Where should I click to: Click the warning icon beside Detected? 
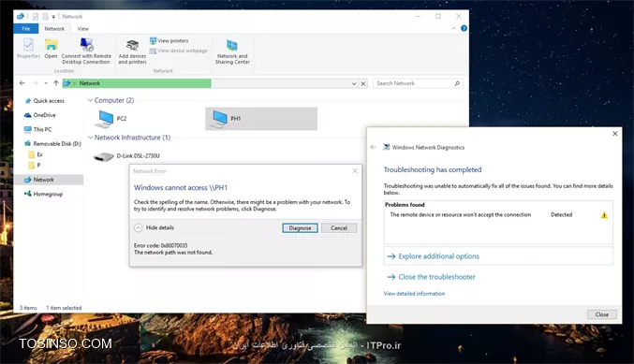tap(604, 215)
